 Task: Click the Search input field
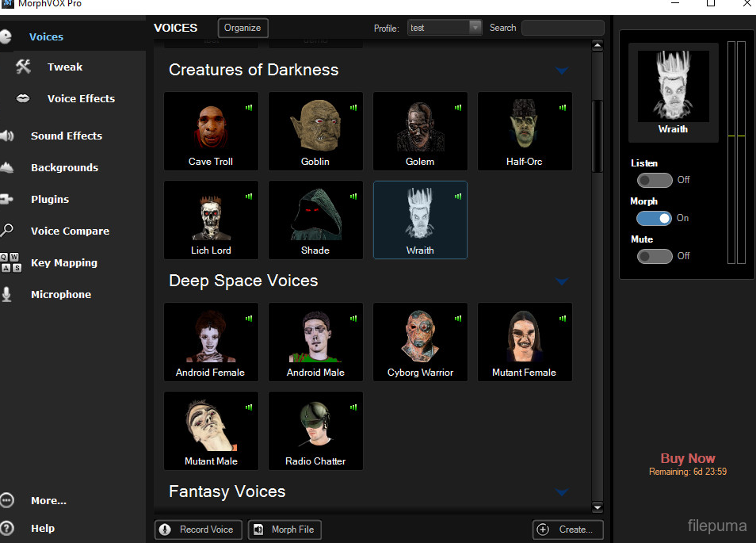562,28
